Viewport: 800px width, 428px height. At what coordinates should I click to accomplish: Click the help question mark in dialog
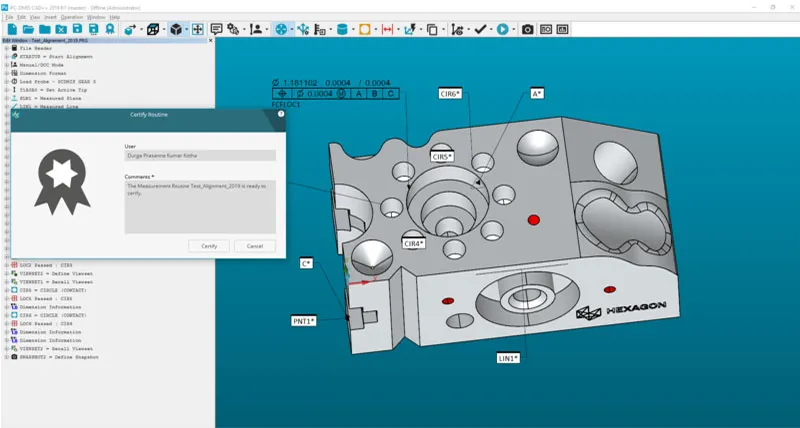tap(281, 114)
